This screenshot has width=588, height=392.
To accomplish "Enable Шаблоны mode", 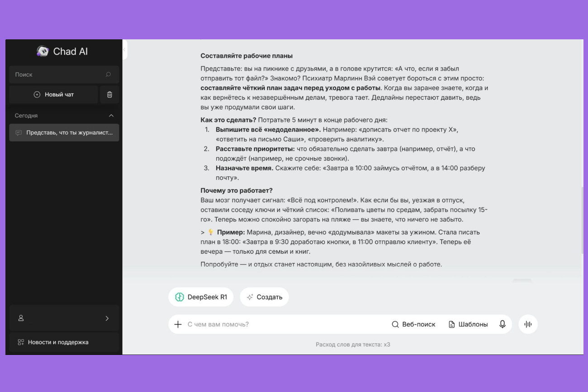I will point(468,324).
